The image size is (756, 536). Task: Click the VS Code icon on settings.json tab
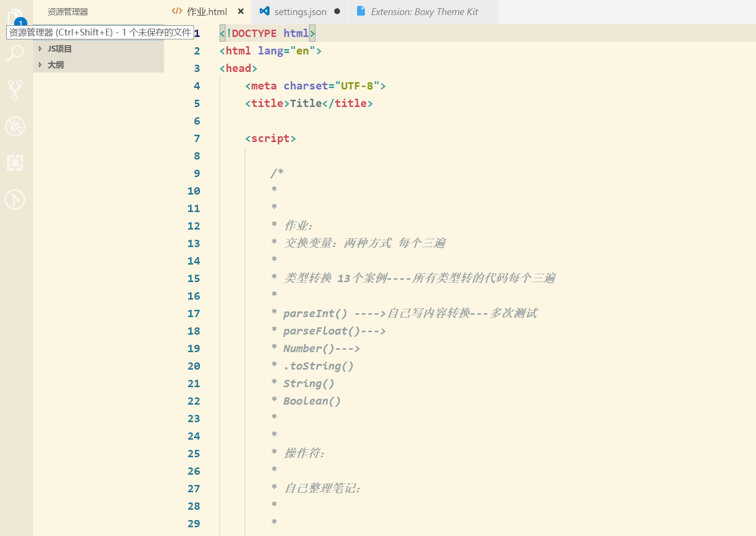tap(264, 11)
